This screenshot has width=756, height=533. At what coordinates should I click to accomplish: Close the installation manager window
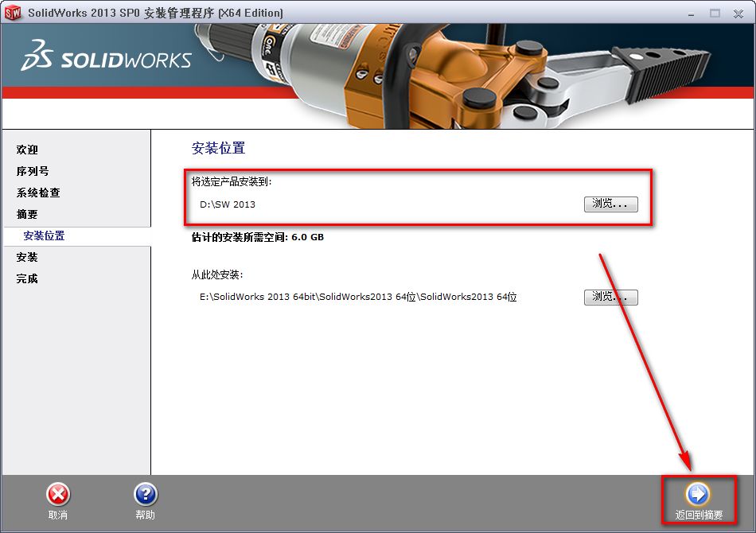coord(737,13)
